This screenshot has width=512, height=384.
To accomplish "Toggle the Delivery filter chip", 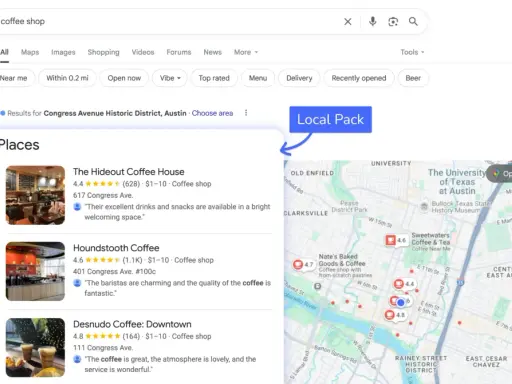I will point(299,78).
